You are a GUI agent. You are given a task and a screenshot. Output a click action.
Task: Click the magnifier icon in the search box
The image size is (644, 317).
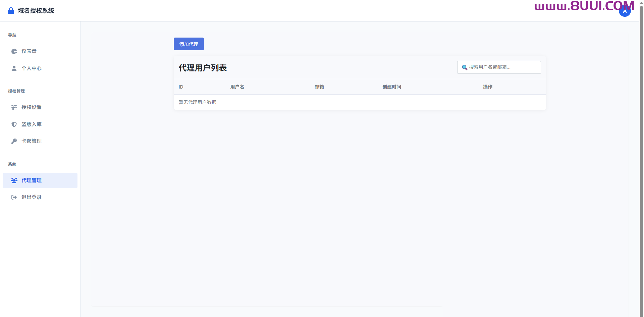[x=465, y=67]
